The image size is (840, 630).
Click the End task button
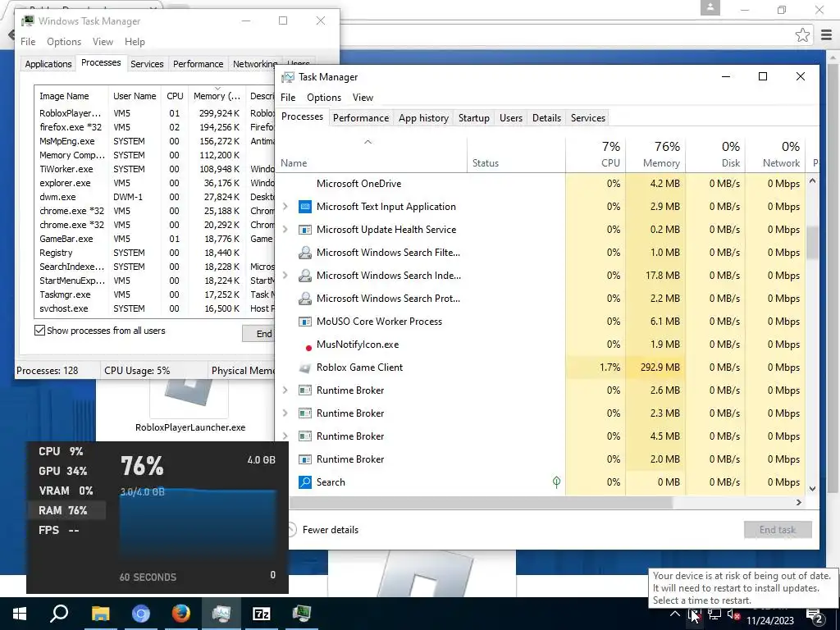(x=778, y=530)
